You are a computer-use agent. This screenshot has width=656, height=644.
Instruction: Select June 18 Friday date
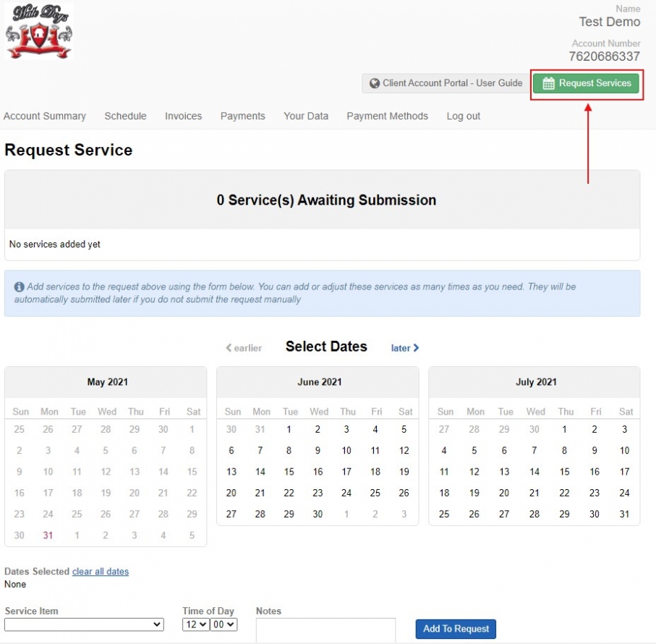click(375, 472)
